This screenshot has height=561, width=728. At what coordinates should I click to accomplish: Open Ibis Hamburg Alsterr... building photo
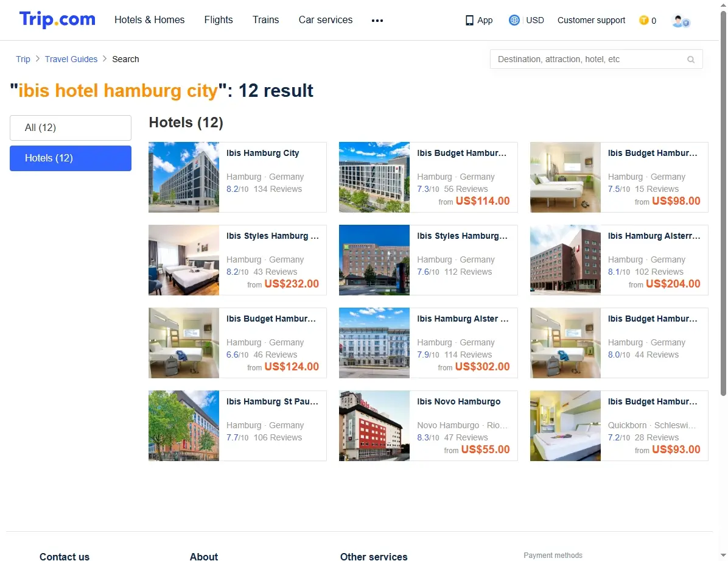click(x=565, y=260)
